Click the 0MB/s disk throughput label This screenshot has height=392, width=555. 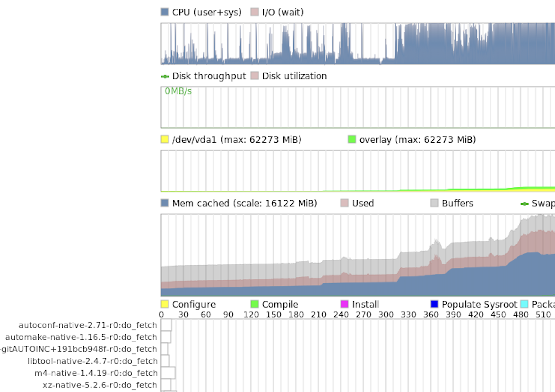pos(178,91)
